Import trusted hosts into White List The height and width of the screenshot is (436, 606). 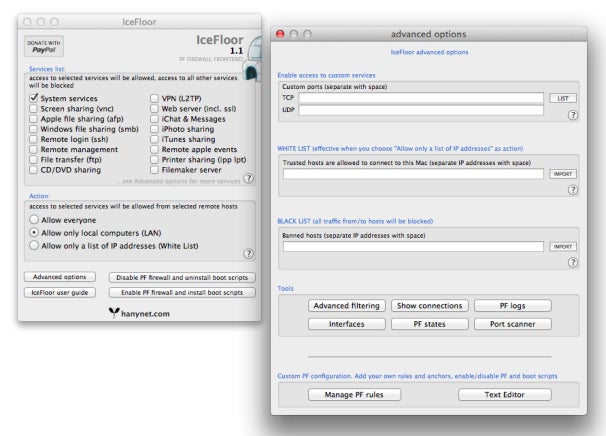point(563,174)
